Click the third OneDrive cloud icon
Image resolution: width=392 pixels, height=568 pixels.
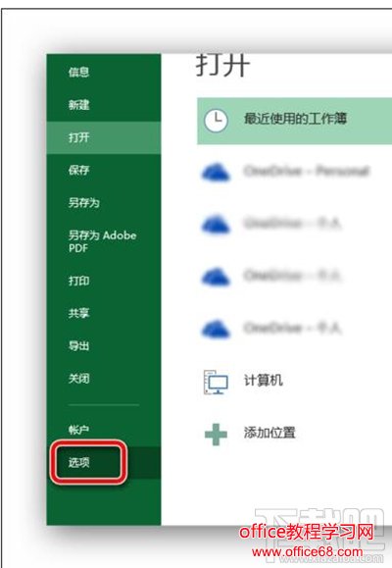216,277
